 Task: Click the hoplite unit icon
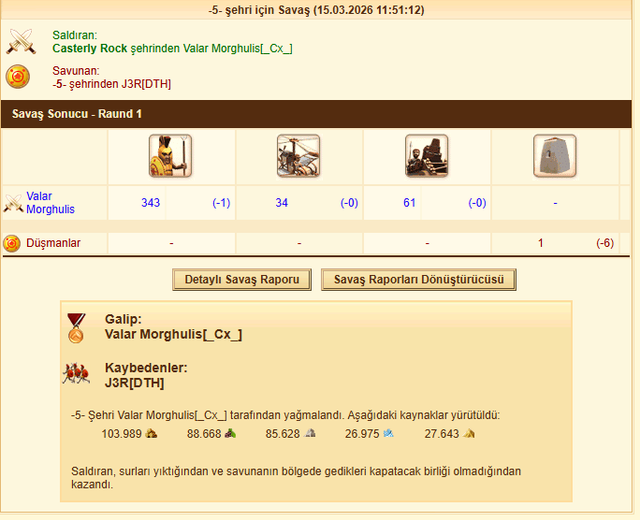[170, 156]
